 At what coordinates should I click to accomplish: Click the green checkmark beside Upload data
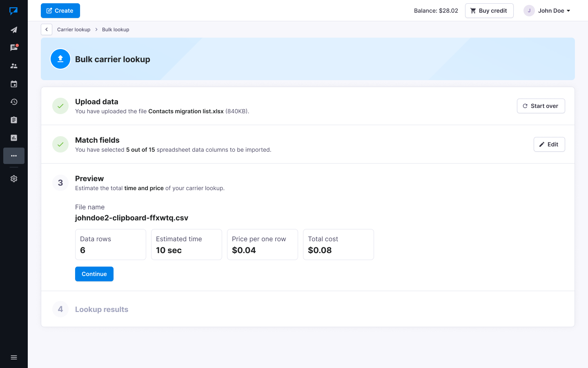[60, 105]
